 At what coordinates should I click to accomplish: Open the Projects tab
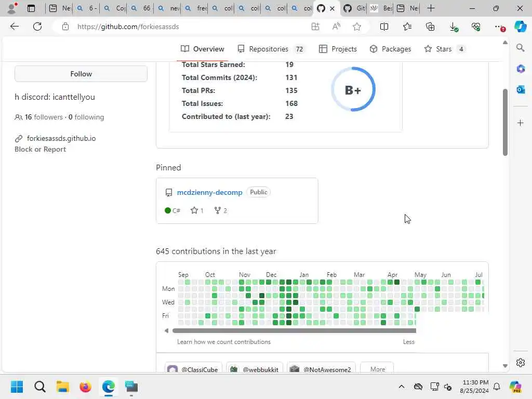point(338,49)
